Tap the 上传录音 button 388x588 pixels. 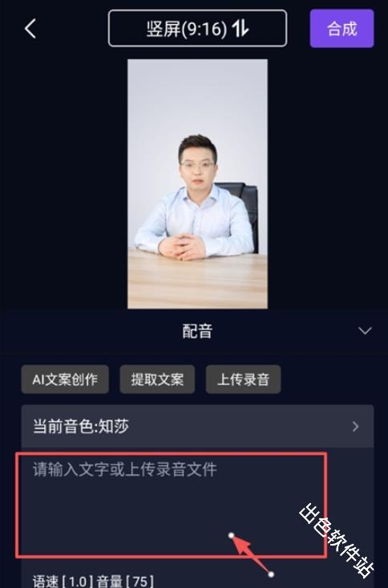pyautogui.click(x=243, y=379)
